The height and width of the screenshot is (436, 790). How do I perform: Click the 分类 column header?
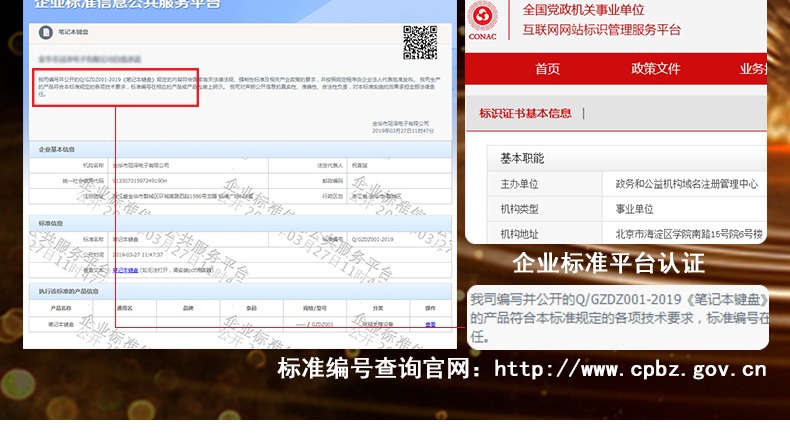pyautogui.click(x=378, y=308)
